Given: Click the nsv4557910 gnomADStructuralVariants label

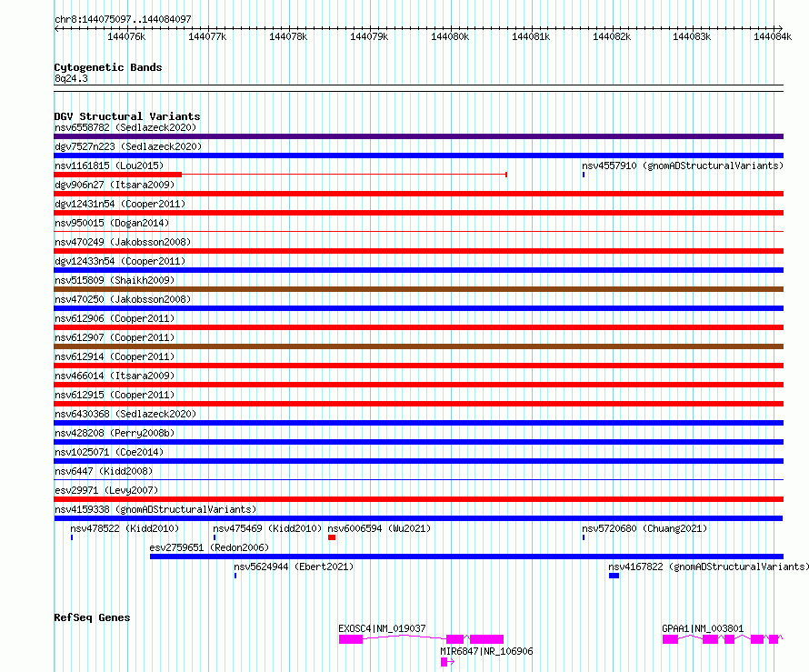Looking at the screenshot, I should coord(683,165).
